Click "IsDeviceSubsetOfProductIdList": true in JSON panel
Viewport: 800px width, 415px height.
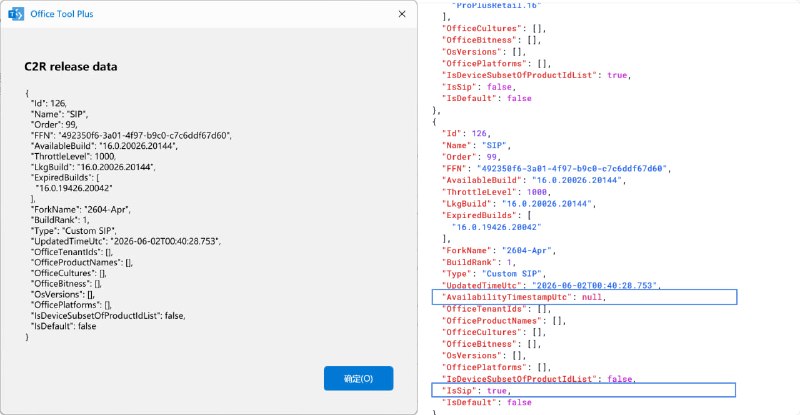[x=536, y=75]
